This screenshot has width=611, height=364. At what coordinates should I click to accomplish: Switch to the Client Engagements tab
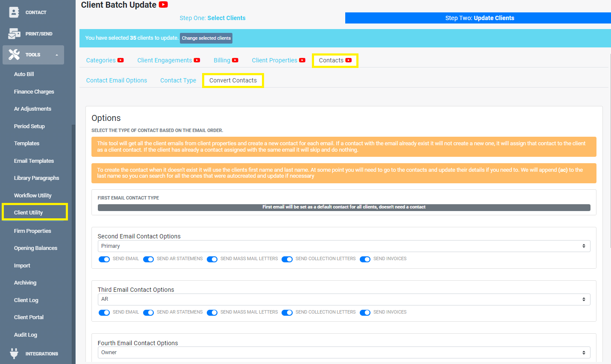pyautogui.click(x=164, y=60)
